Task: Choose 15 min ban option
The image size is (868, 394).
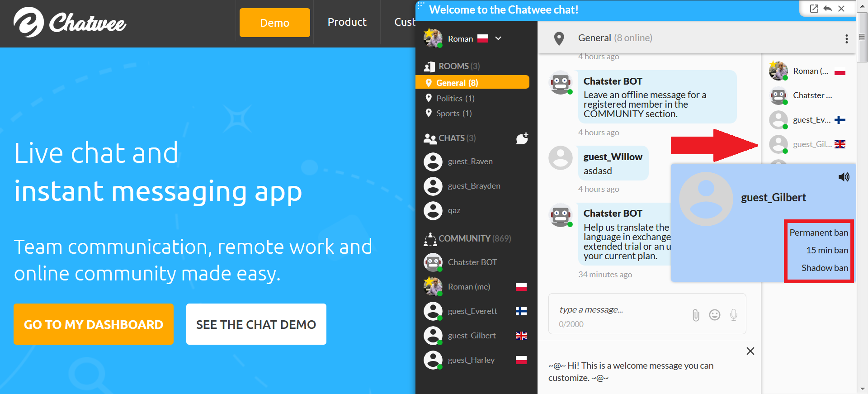Action: pos(827,250)
